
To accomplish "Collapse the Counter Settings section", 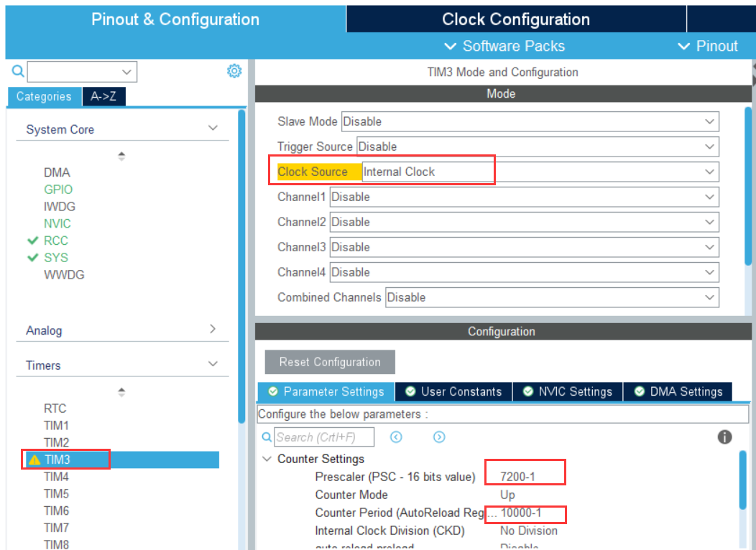I will [x=267, y=459].
